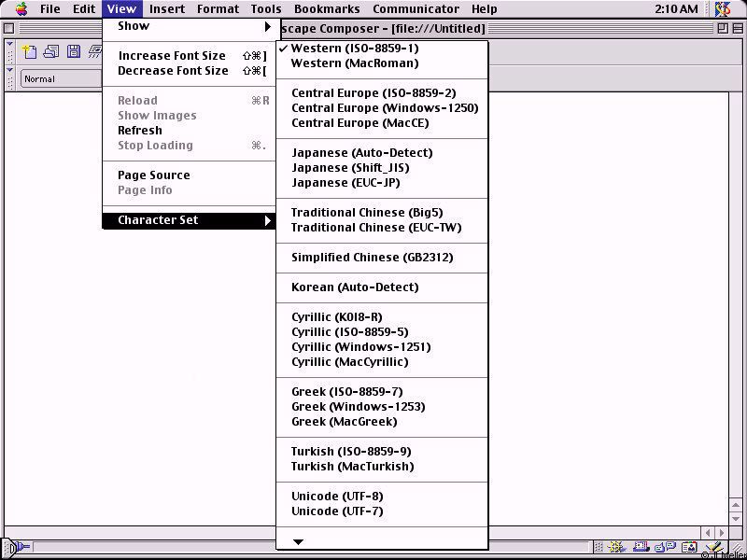The width and height of the screenshot is (747, 560).
Task: Click Increase Font Size menu item
Action: click(172, 56)
